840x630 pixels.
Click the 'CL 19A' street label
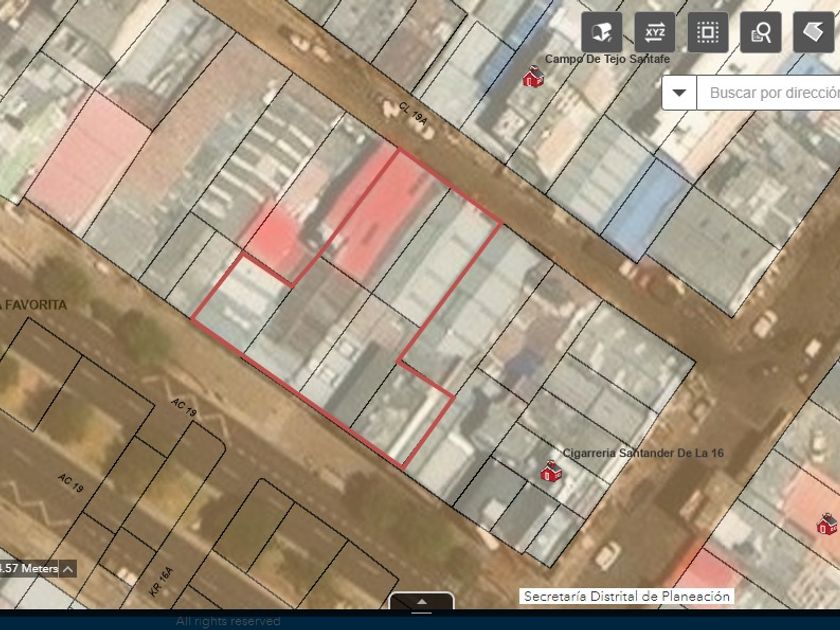pyautogui.click(x=413, y=114)
